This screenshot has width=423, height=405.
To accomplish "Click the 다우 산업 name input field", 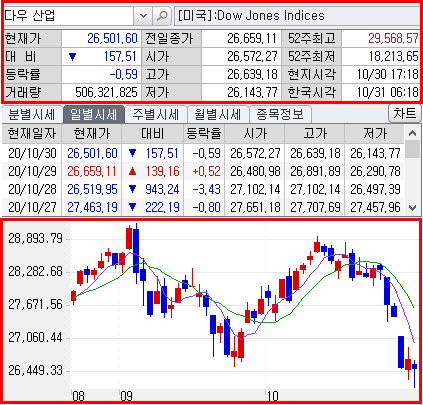I will tap(69, 16).
